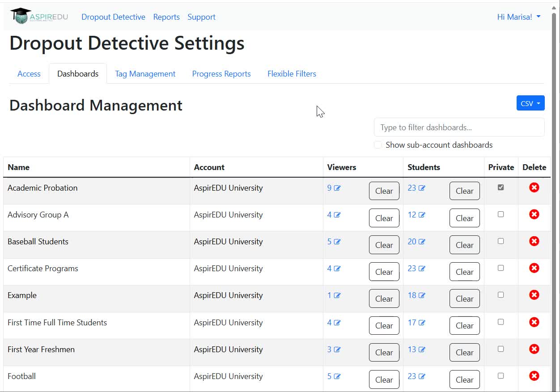Open the 23 students link for Academic Probation
This screenshot has height=392, width=560.
point(412,188)
